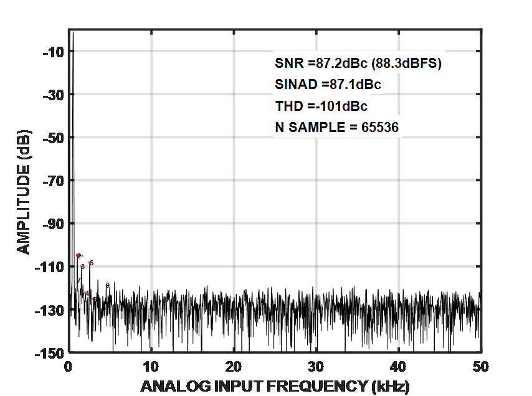Click the AMPLITUDE (dB) axis label
The image size is (532, 396).
[x=24, y=192]
